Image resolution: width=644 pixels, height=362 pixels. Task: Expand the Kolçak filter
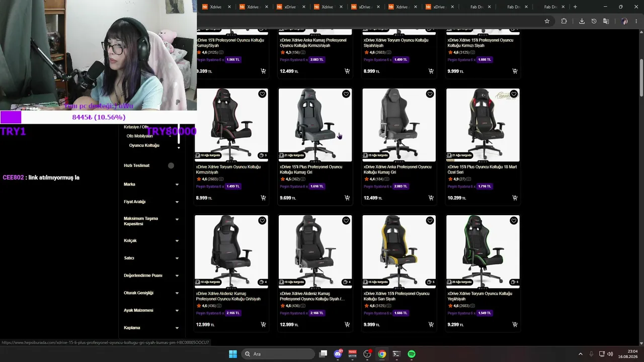(177, 241)
